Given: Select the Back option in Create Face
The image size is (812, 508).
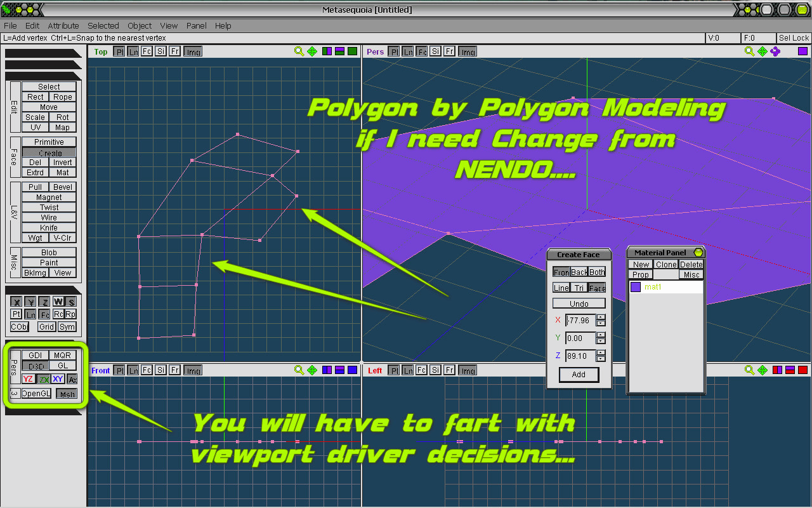Looking at the screenshot, I should [579, 272].
